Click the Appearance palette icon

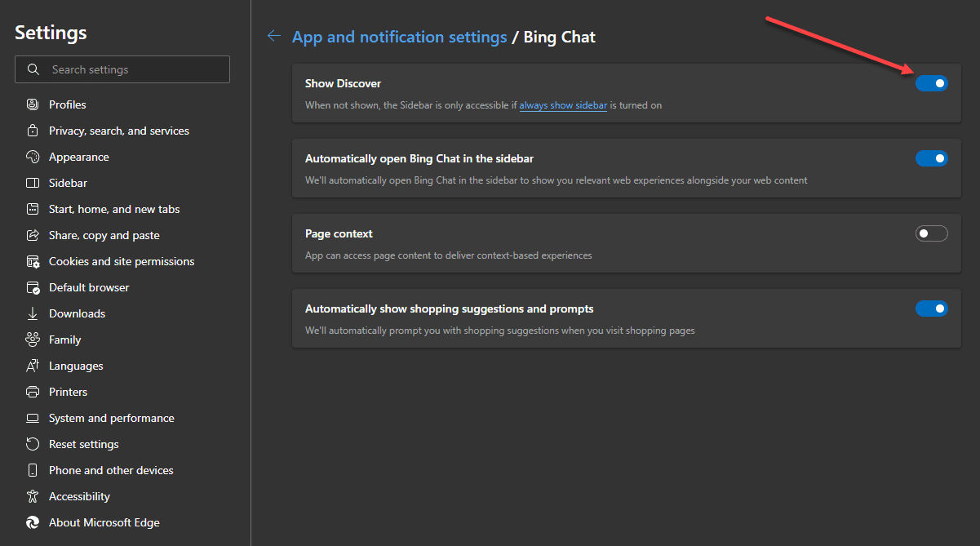click(33, 157)
